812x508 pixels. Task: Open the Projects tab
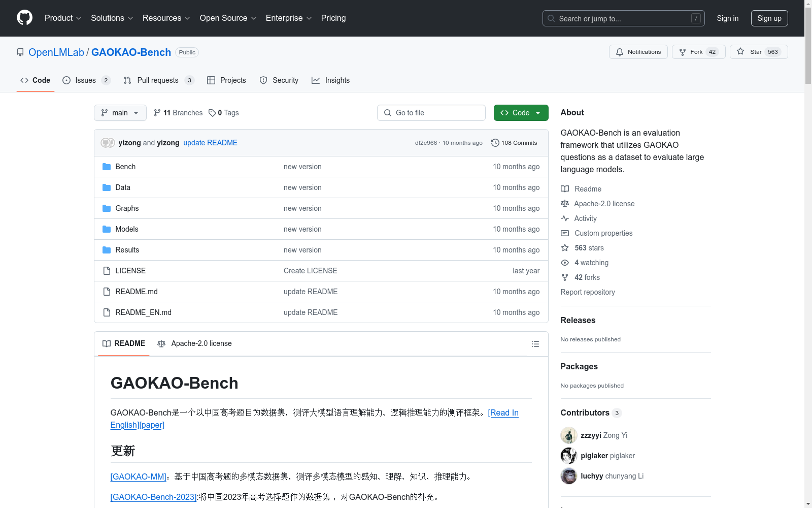(x=226, y=80)
